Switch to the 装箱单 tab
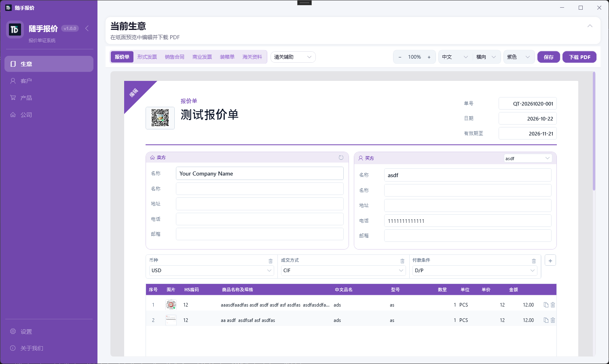 [227, 57]
